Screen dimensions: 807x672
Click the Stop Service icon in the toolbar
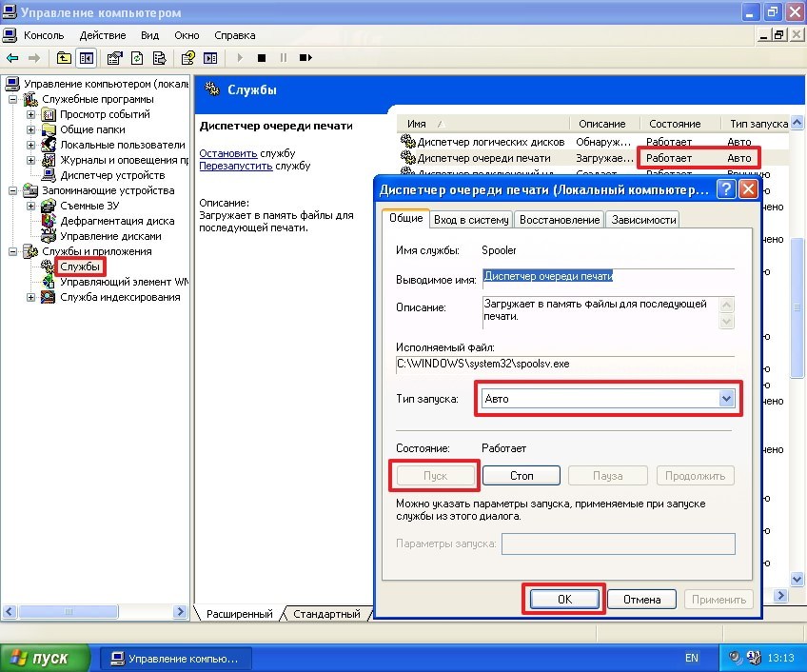coord(262,57)
